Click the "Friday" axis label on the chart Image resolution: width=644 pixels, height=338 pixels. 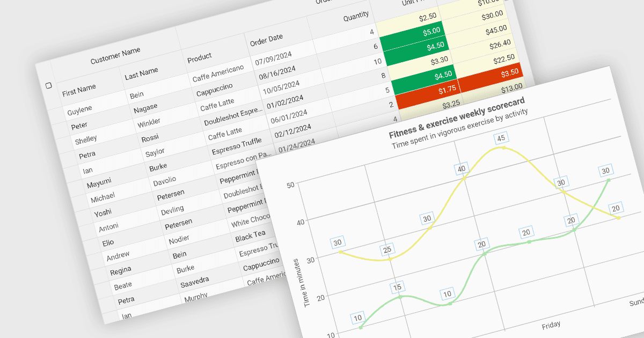coord(551,325)
